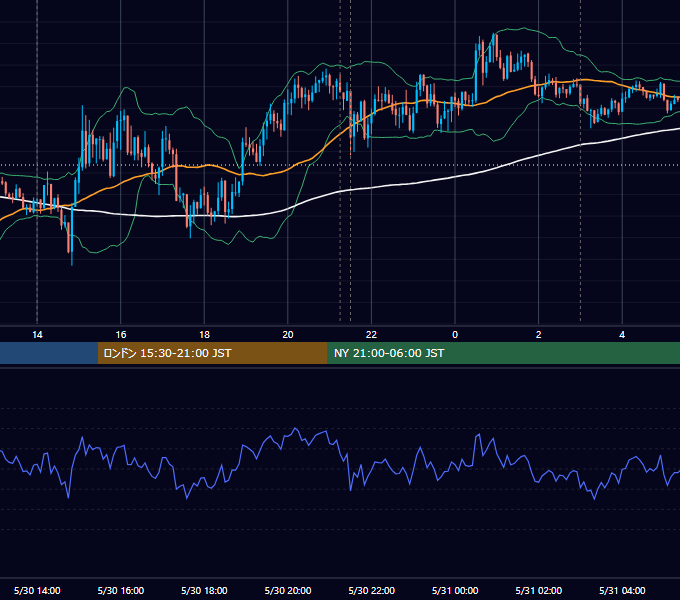The height and width of the screenshot is (600, 680).
Task: Click the 20 hour axis label
Action: (288, 335)
